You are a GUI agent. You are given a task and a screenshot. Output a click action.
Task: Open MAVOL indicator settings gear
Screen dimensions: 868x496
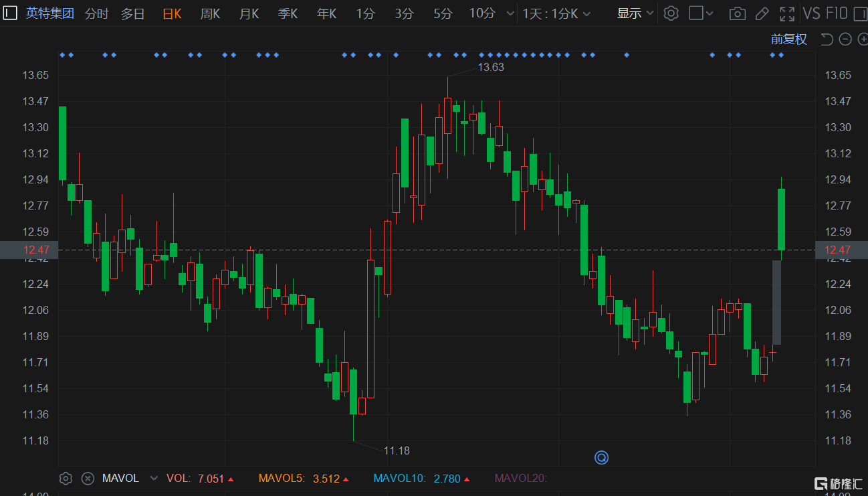[66, 478]
